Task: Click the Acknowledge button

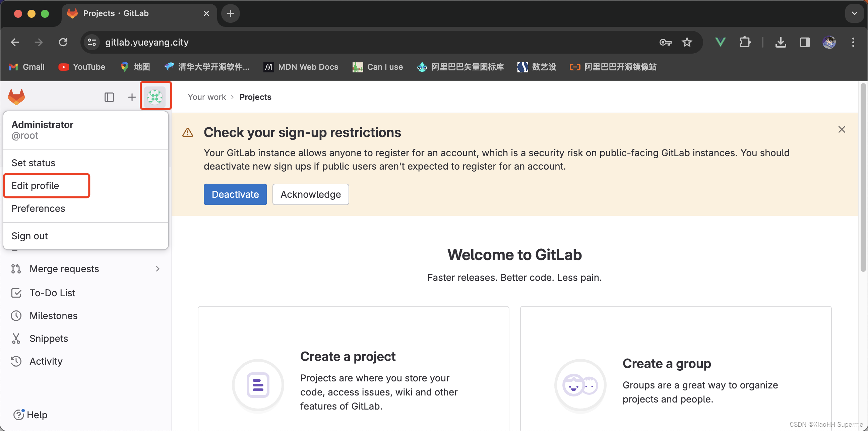Action: (x=310, y=194)
